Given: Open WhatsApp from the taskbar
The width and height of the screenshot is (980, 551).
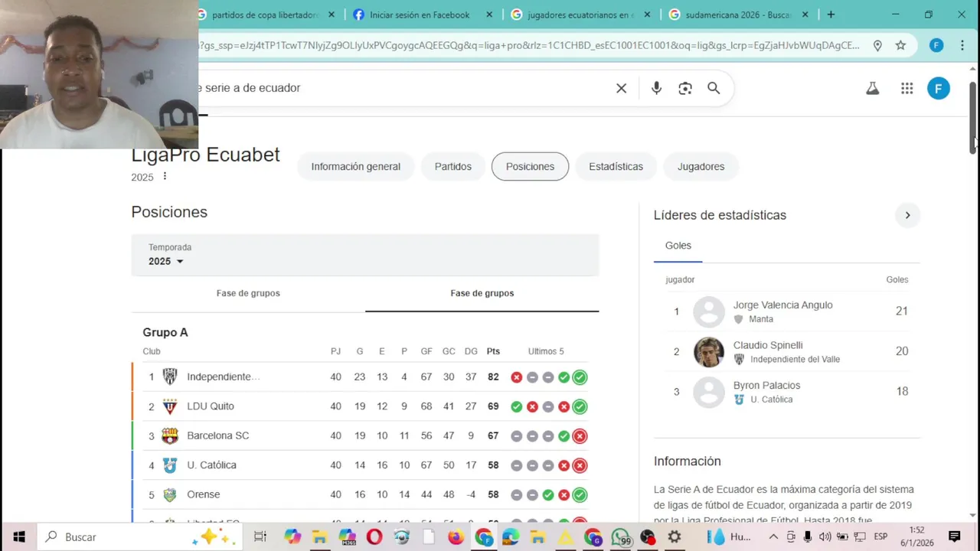Looking at the screenshot, I should pyautogui.click(x=620, y=537).
